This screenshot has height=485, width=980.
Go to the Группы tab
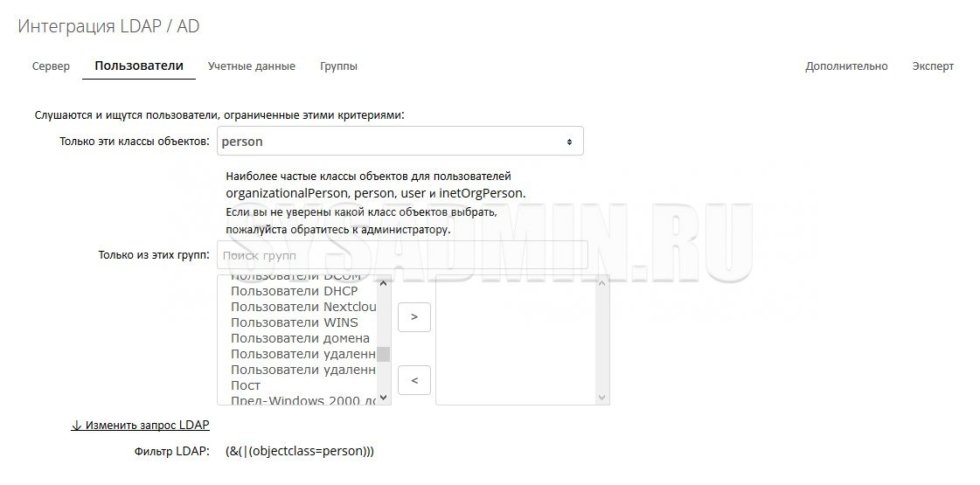pos(338,66)
